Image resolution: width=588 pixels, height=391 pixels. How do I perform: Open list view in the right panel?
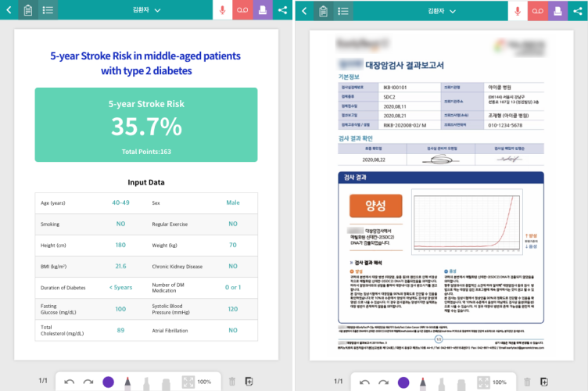coord(343,10)
